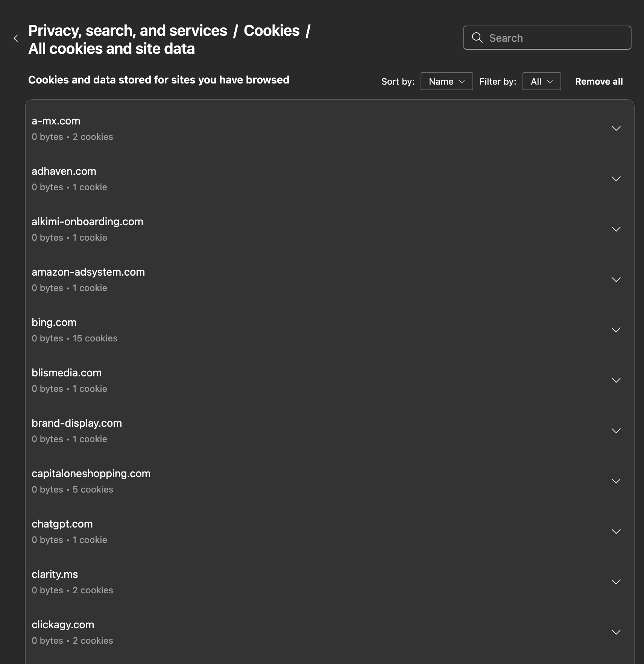Expand adhaven.com site data chevron
This screenshot has height=664, width=644.
616,179
